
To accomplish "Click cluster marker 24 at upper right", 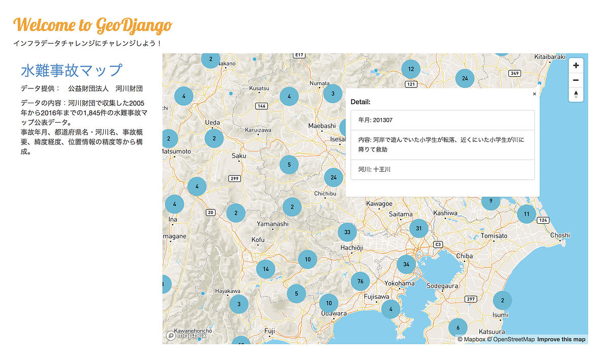I will pyautogui.click(x=465, y=78).
